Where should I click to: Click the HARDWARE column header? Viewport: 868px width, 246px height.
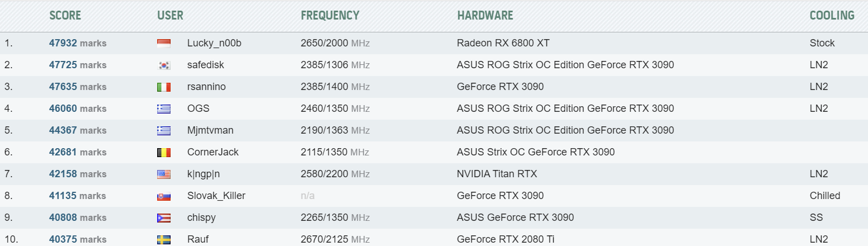click(x=485, y=16)
